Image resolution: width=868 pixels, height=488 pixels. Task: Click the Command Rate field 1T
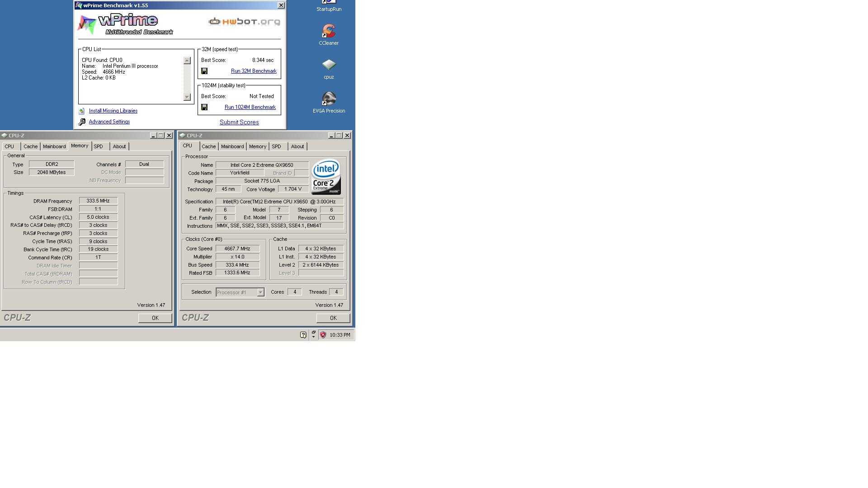tap(98, 257)
